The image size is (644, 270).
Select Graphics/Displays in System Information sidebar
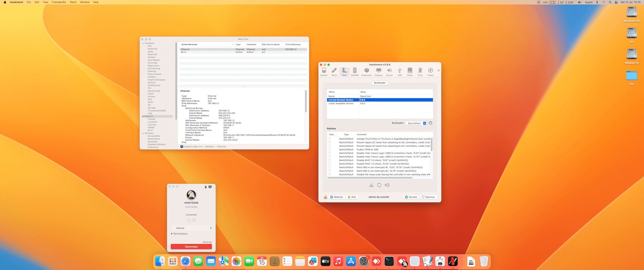click(x=157, y=80)
